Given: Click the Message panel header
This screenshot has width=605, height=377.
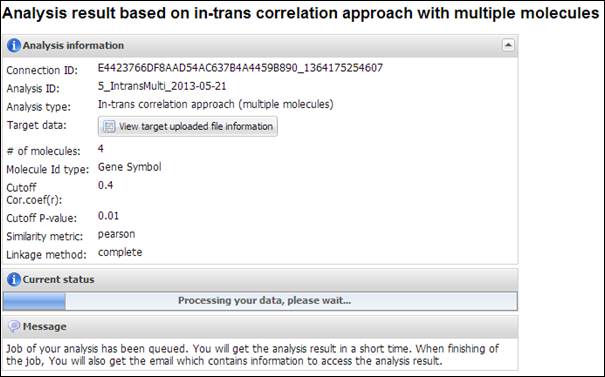Looking at the screenshot, I should (x=260, y=327).
